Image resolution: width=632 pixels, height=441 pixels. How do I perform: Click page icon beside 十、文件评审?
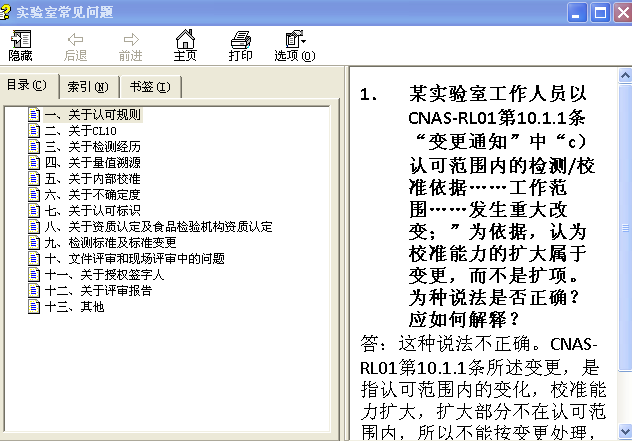point(34,258)
